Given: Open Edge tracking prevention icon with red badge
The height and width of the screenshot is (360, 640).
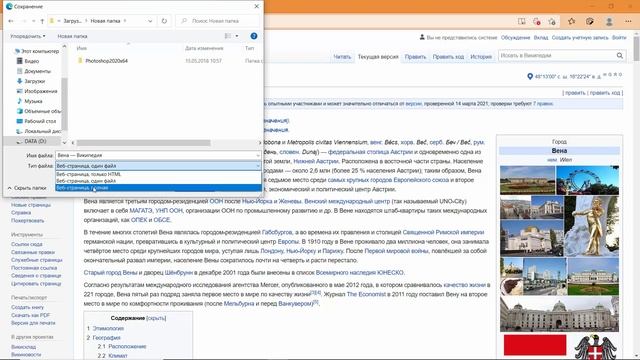Looking at the screenshot, I should [537, 21].
